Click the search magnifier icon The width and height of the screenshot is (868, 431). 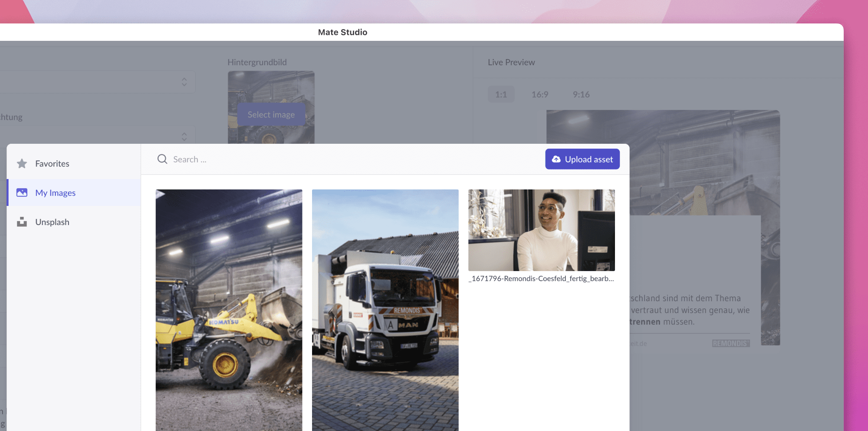tap(162, 159)
